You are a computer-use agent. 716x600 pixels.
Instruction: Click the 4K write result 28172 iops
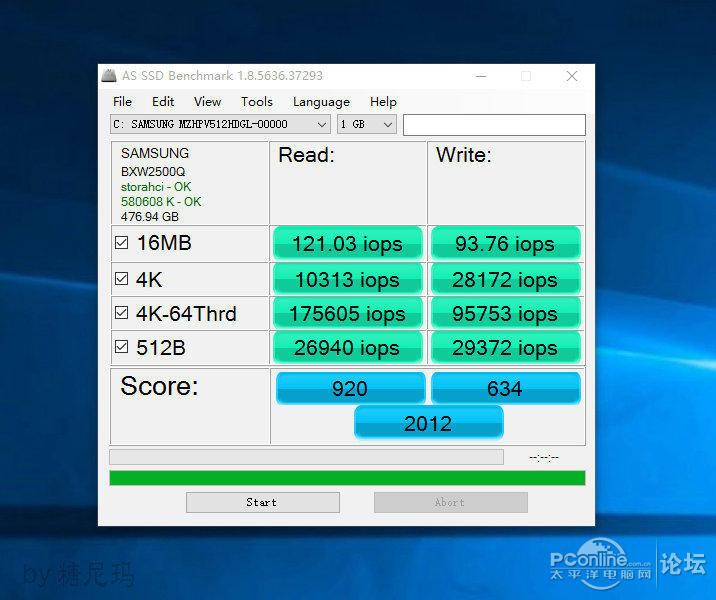pos(505,279)
